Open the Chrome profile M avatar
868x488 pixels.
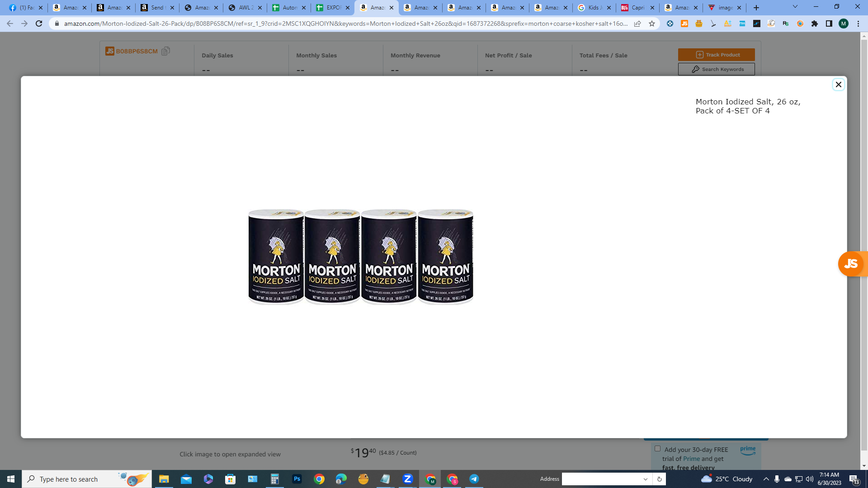click(x=843, y=23)
